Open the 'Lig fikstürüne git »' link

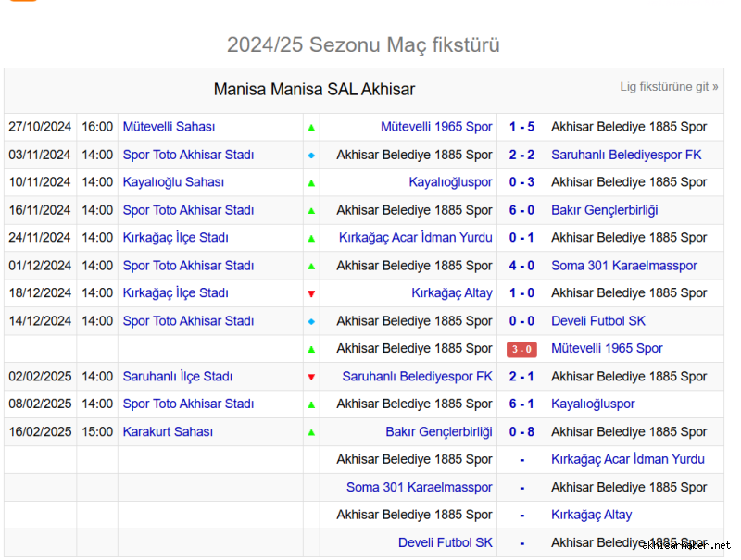(x=669, y=87)
